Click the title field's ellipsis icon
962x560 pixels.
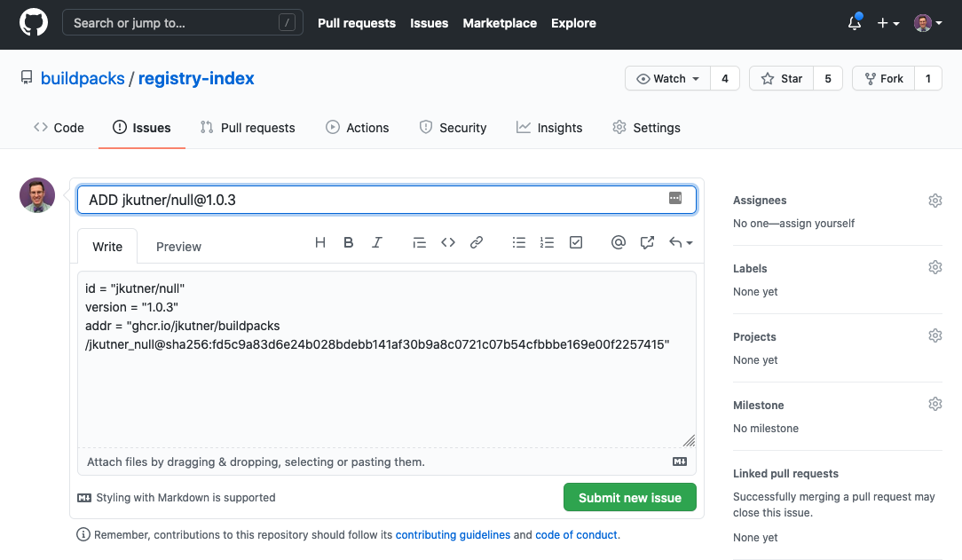click(x=674, y=198)
